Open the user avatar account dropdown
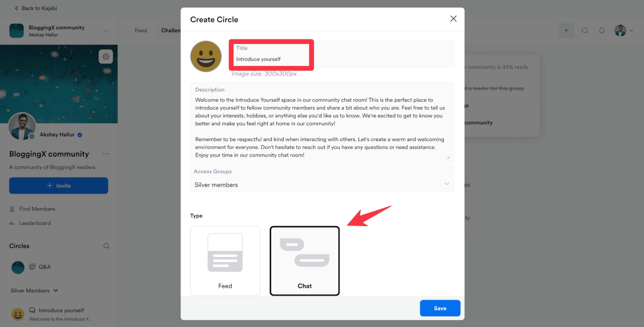This screenshot has height=327, width=644. coord(624,31)
